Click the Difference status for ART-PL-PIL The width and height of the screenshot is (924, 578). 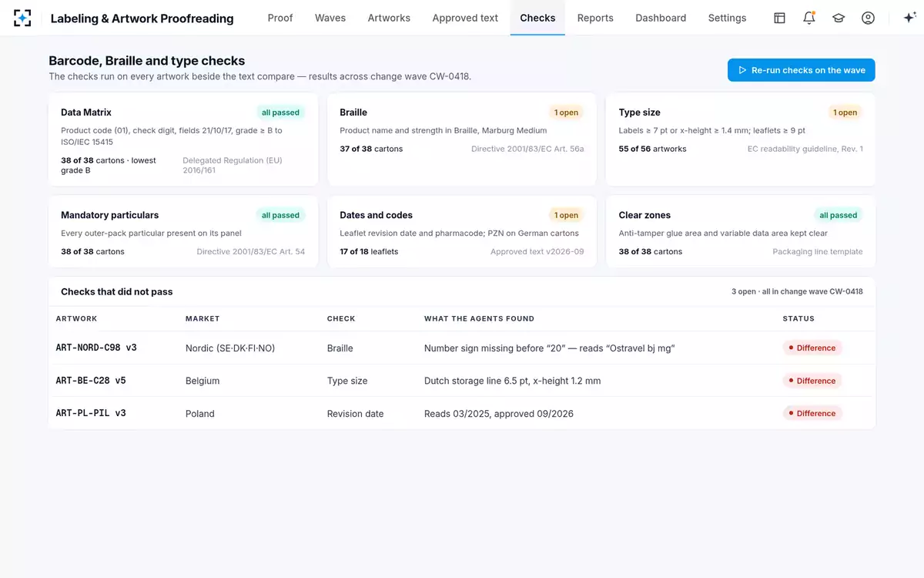[x=812, y=413]
